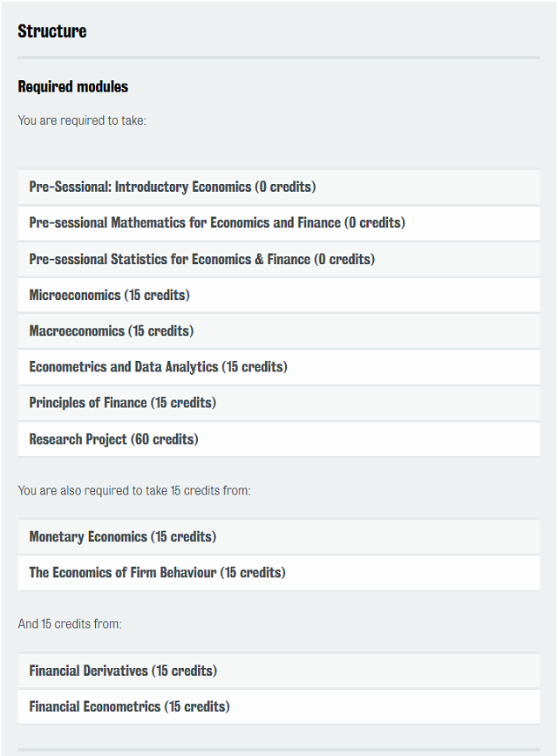Open Principles of Finance module

click(x=279, y=403)
